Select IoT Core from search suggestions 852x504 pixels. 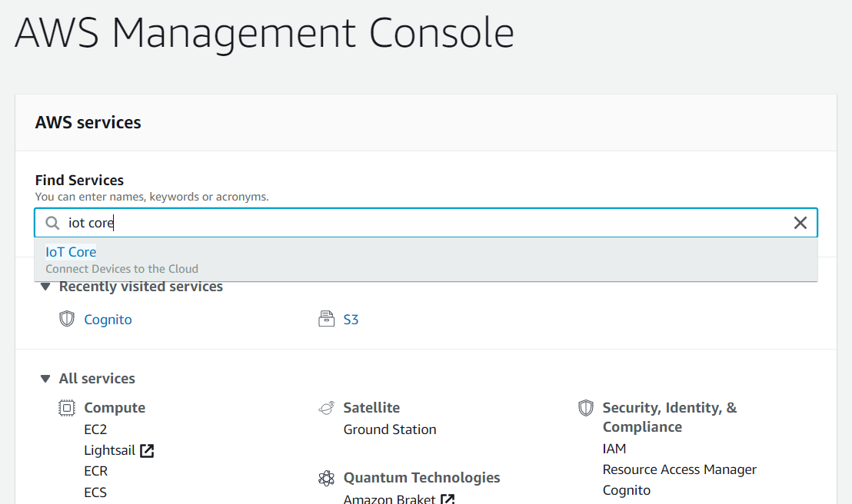coord(71,252)
